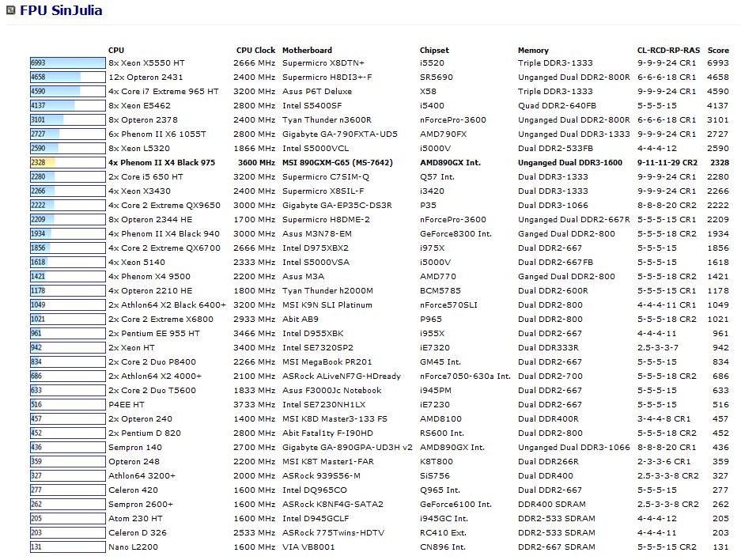Click the 6993 score bar

[x=67, y=63]
